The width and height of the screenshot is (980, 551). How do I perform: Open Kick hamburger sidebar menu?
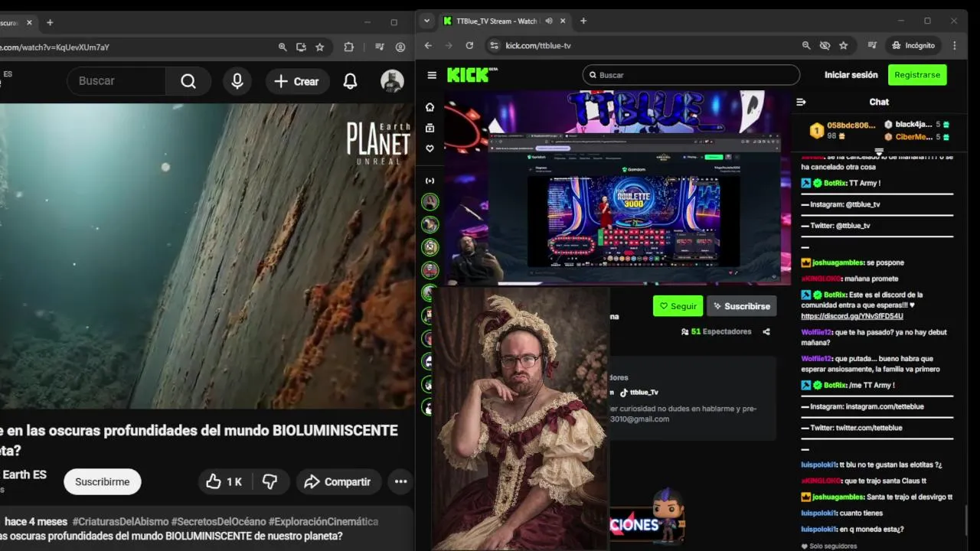tap(432, 75)
